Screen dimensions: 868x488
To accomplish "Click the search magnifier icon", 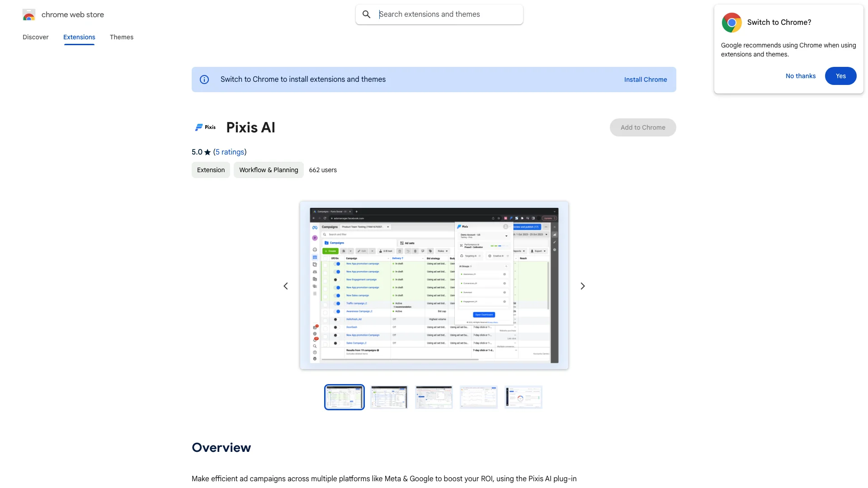I will [367, 14].
